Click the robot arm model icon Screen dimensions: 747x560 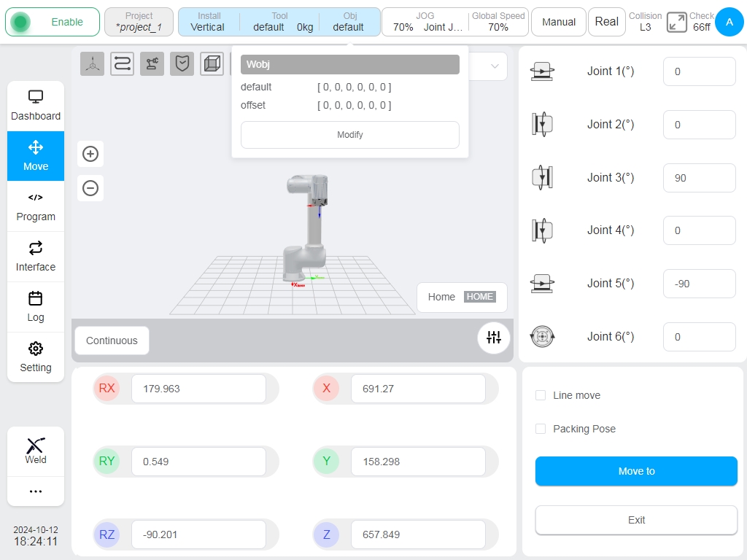tap(152, 64)
